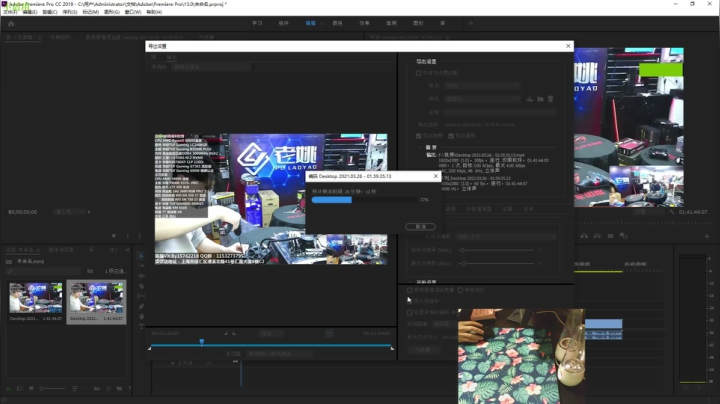Switch to the 学习 workspace tab
720x404 pixels.
pyautogui.click(x=257, y=23)
